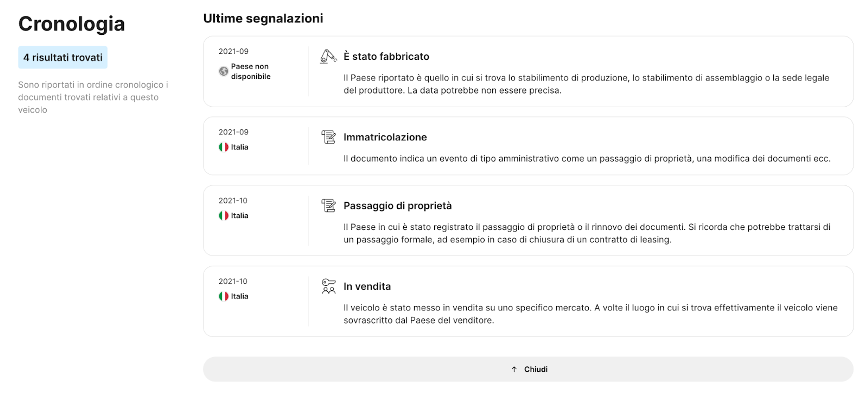Click the up arrow icon beside Chiudi
The width and height of the screenshot is (868, 395).
(x=514, y=369)
